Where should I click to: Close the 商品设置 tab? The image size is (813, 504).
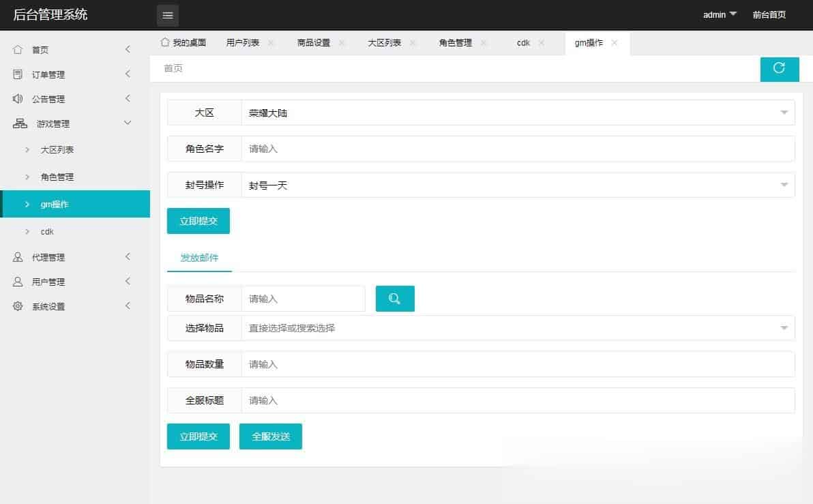point(342,42)
